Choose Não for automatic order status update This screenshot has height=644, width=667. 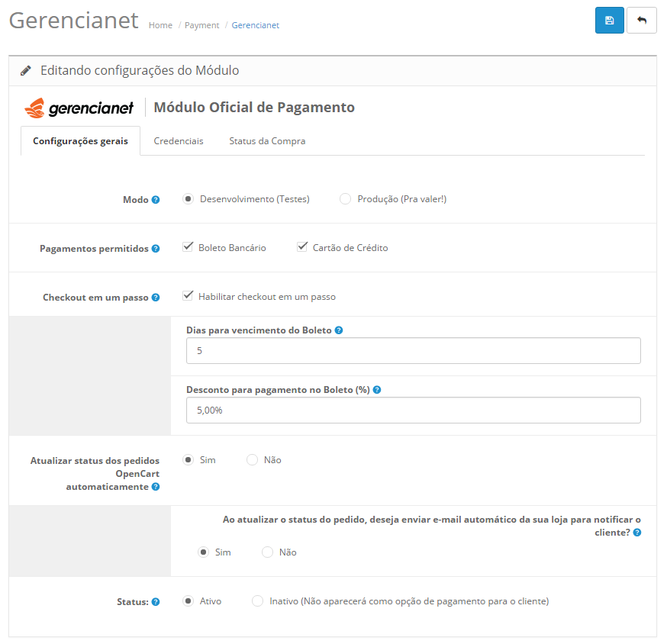tap(252, 460)
